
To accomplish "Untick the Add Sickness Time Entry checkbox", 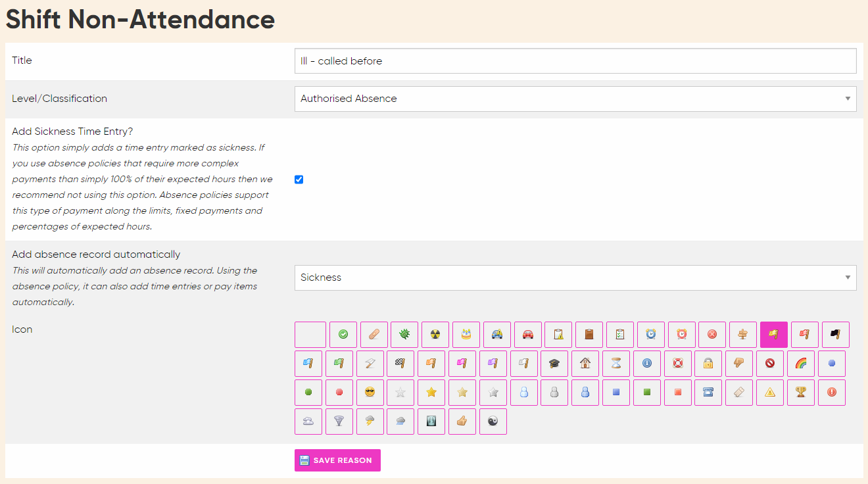I will pyautogui.click(x=299, y=180).
